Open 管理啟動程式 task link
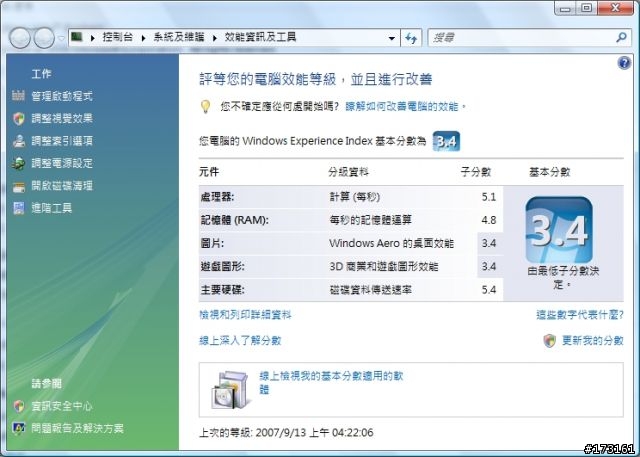 pyautogui.click(x=62, y=96)
